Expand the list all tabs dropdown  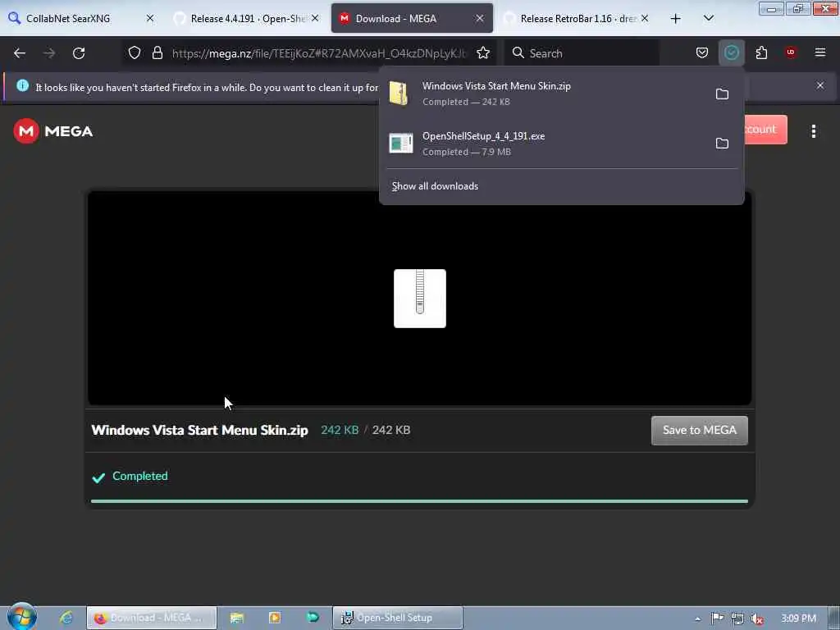pyautogui.click(x=708, y=18)
